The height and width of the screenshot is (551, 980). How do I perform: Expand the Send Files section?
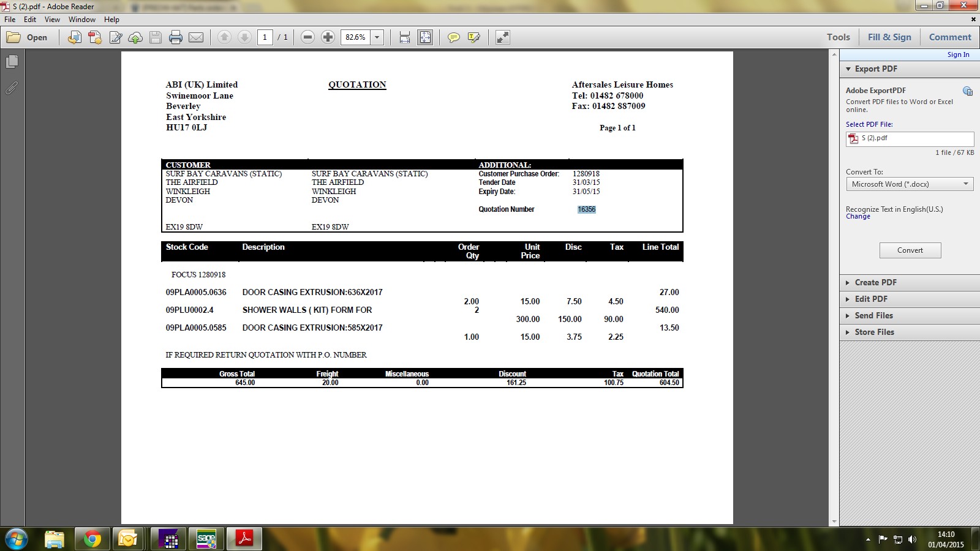pos(909,315)
